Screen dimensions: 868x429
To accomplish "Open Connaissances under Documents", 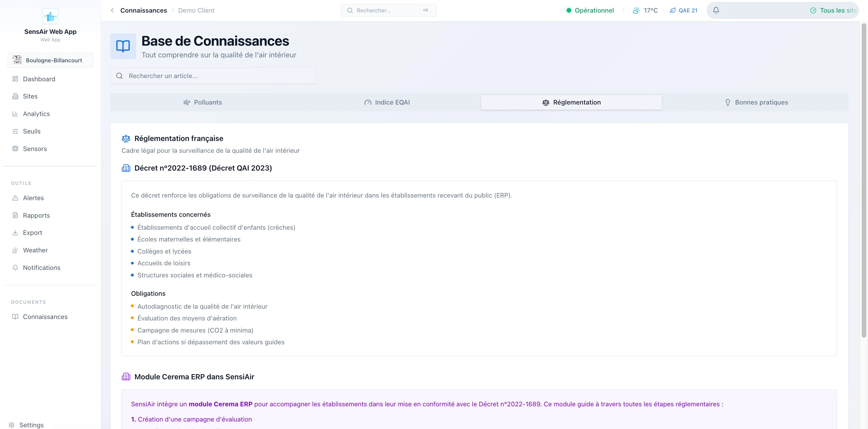I will 50,317.
